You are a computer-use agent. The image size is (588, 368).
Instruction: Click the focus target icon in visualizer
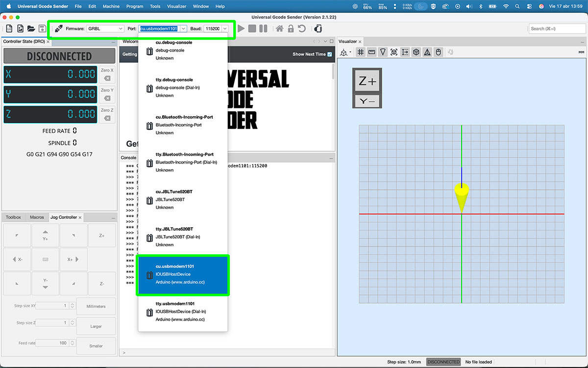(394, 52)
